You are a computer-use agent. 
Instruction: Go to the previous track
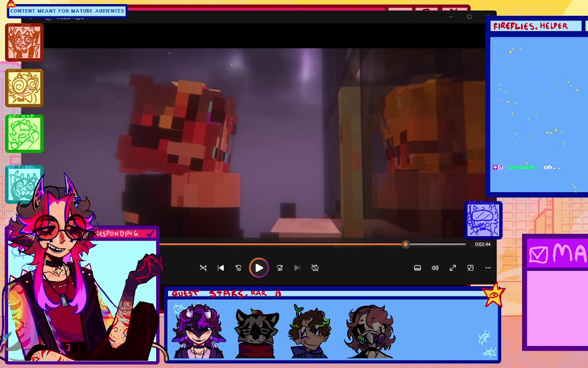pos(221,268)
